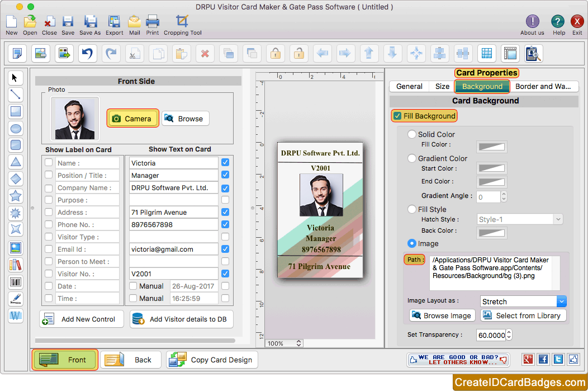
Task: Select the Triangle shape tool
Action: click(x=16, y=162)
